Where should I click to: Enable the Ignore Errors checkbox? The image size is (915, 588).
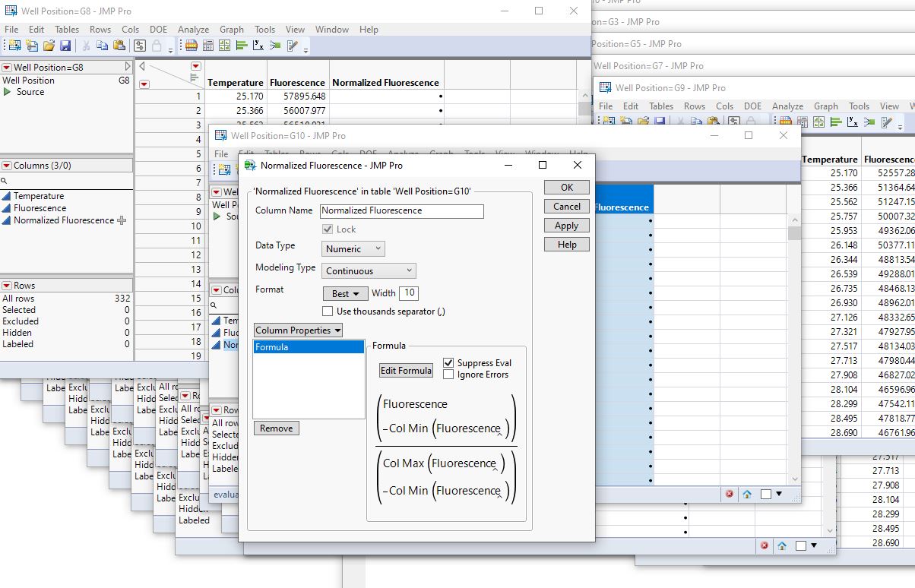tap(448, 375)
